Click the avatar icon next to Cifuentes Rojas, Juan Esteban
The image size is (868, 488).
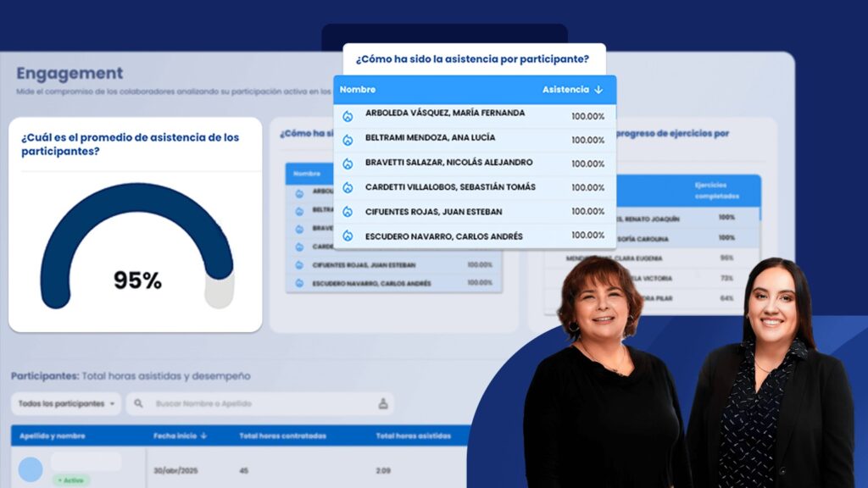pos(347,210)
